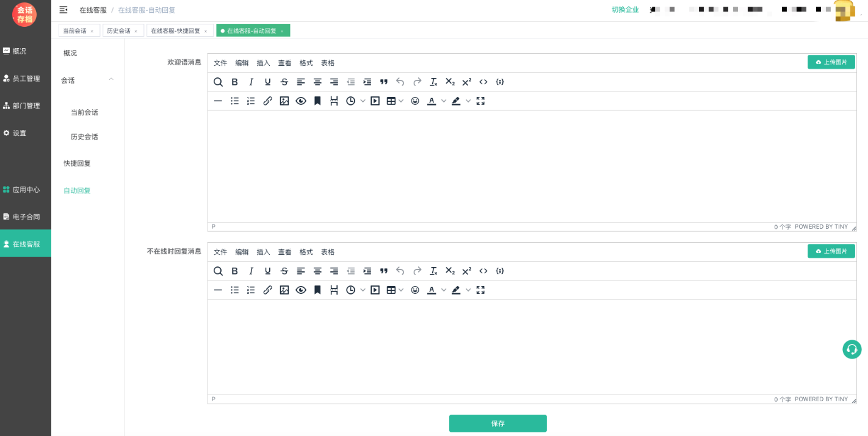Screen dimensions: 868x436
Task: Click 上传图片 button for the offline reply editor
Action: pyautogui.click(x=831, y=251)
